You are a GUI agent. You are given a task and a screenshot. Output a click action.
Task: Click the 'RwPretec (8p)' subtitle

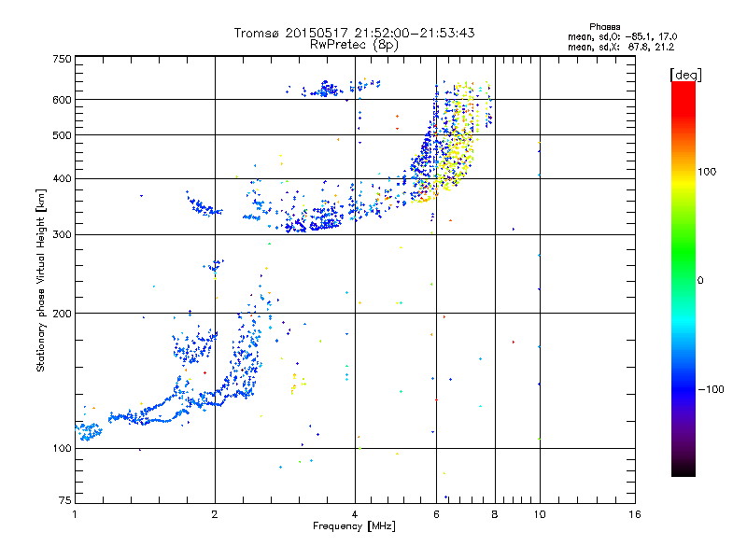(354, 45)
